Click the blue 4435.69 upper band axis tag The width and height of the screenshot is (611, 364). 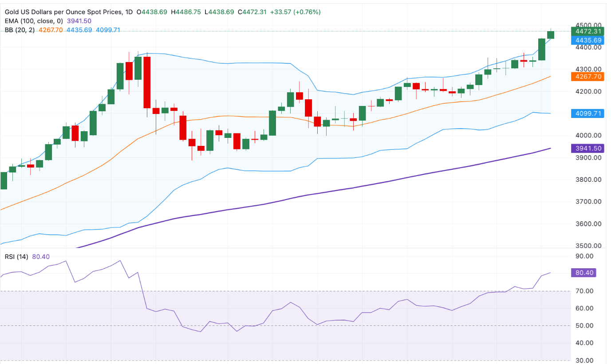click(588, 40)
